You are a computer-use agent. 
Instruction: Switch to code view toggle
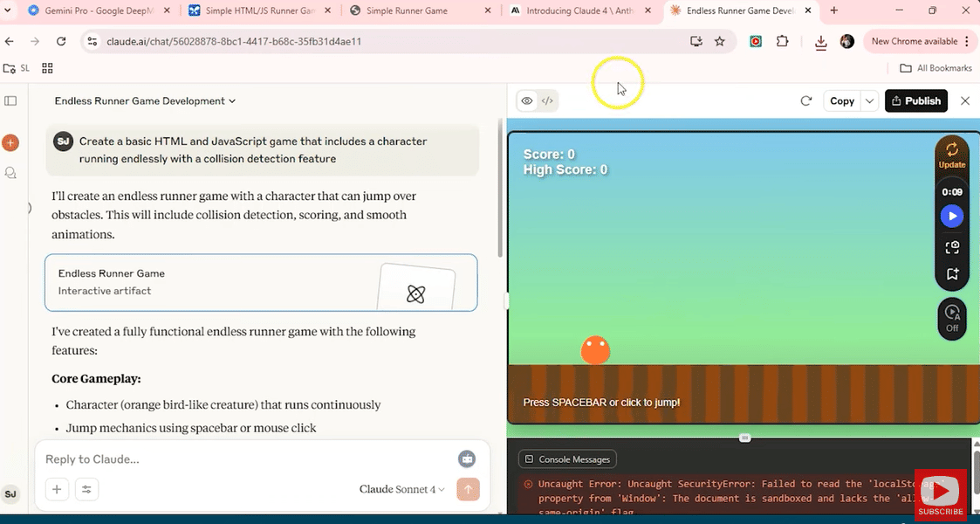[547, 101]
